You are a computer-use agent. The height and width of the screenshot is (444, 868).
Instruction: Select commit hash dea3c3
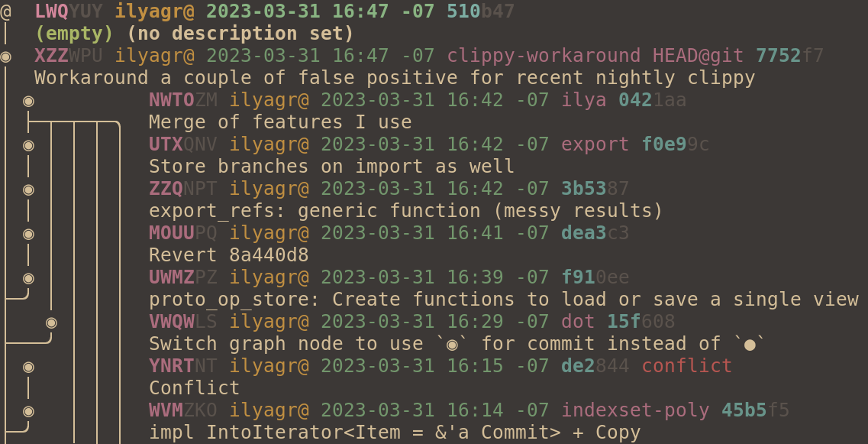[x=595, y=233]
